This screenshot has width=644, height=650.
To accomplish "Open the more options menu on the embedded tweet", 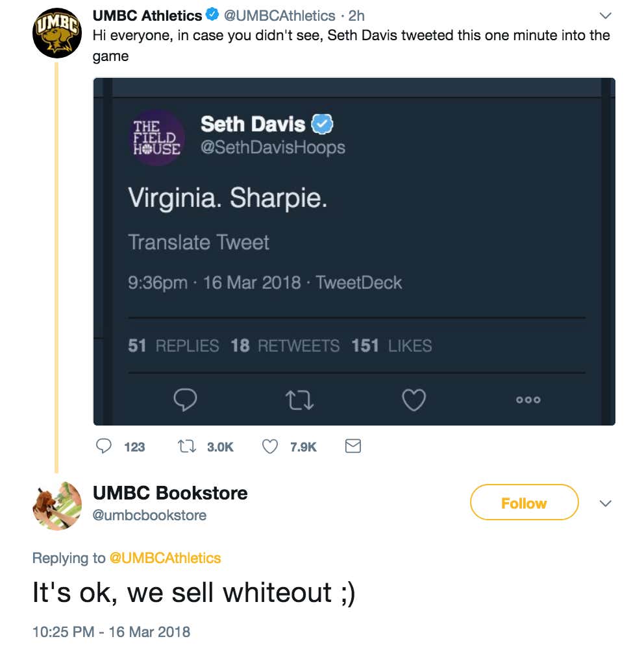I will tap(527, 401).
